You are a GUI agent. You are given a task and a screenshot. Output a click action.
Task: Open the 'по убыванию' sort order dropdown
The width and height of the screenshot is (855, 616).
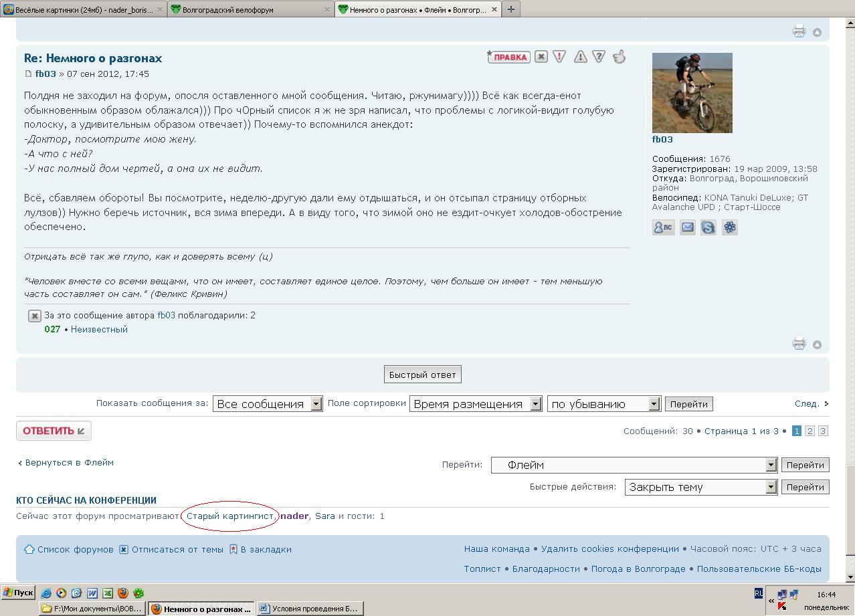click(603, 404)
